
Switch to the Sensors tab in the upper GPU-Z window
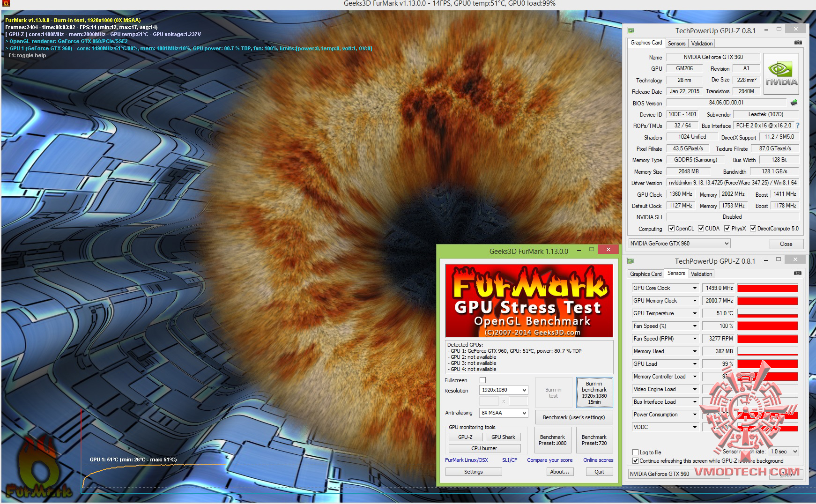676,43
